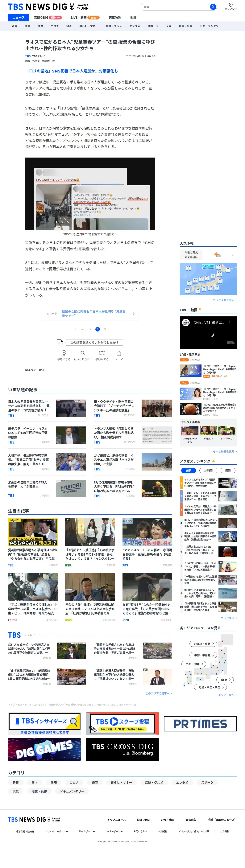The image size is (245, 868).
Task: Open エンタメ in the category bar
Action: [x=135, y=26]
